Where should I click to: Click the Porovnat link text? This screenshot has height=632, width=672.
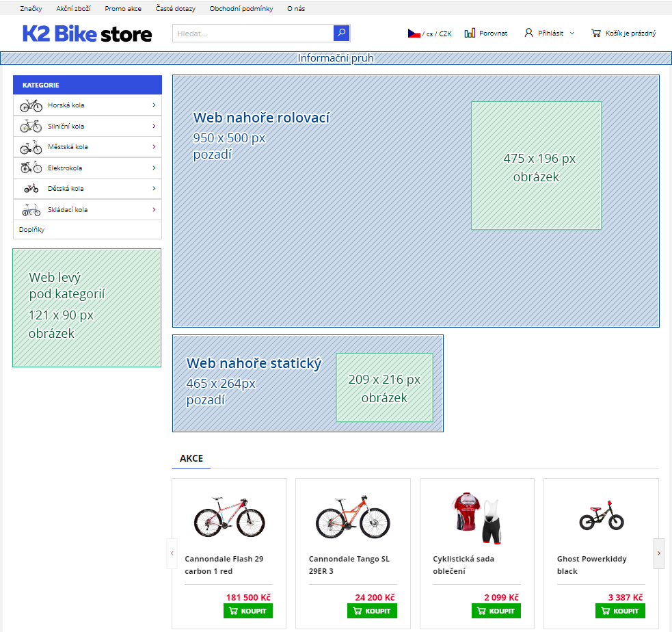tap(494, 33)
